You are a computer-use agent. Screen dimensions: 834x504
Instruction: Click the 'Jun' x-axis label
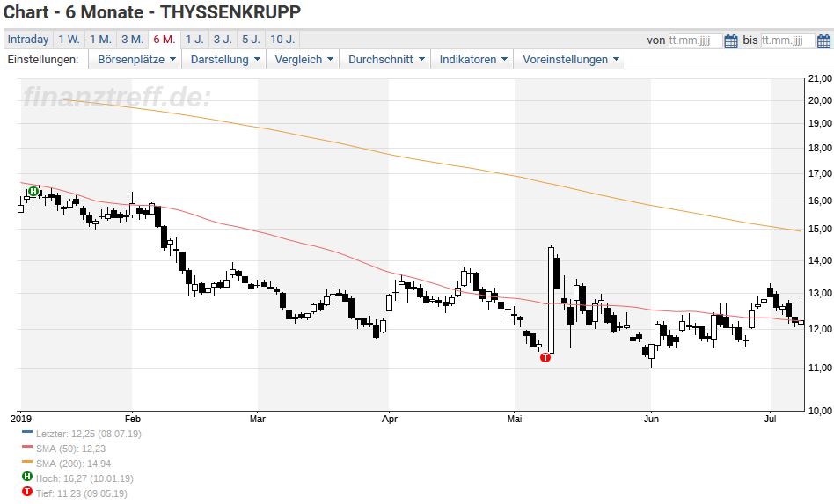tap(651, 419)
